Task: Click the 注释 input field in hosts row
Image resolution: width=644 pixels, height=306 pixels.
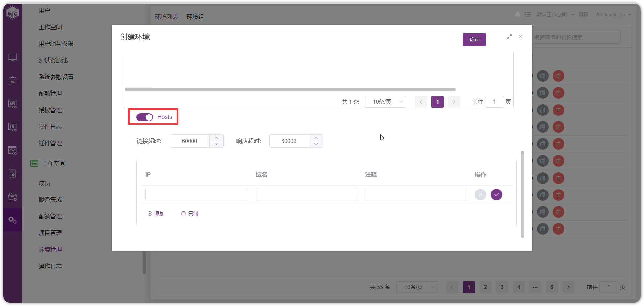Action: click(416, 194)
